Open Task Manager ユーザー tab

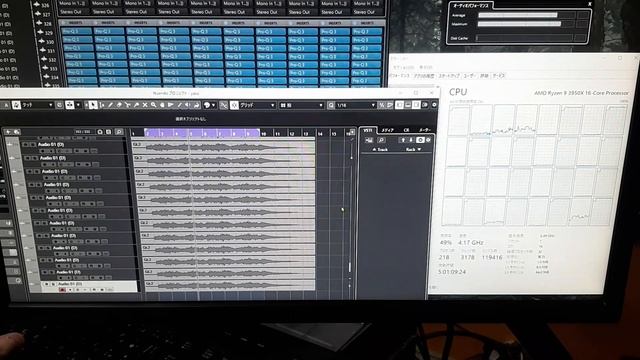click(469, 76)
